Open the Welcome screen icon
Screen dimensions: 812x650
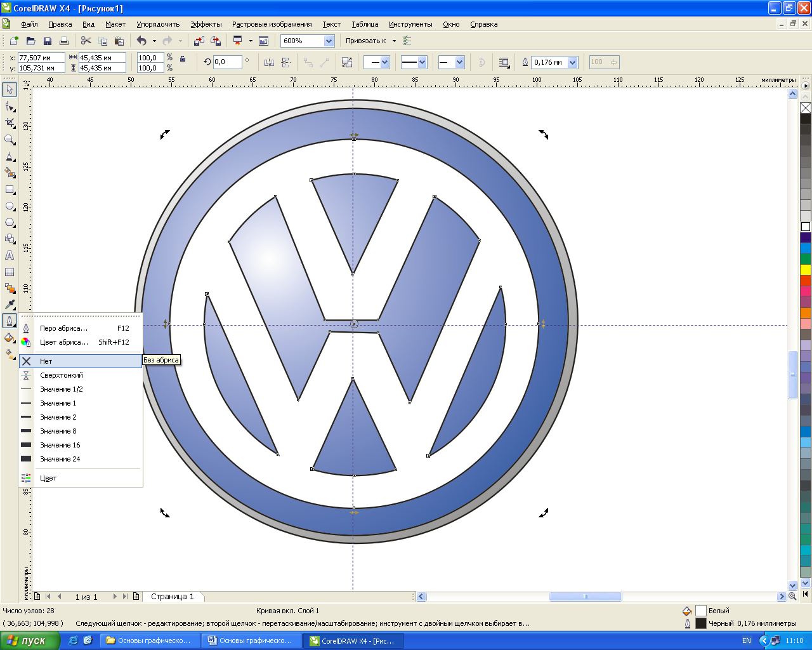coord(264,41)
